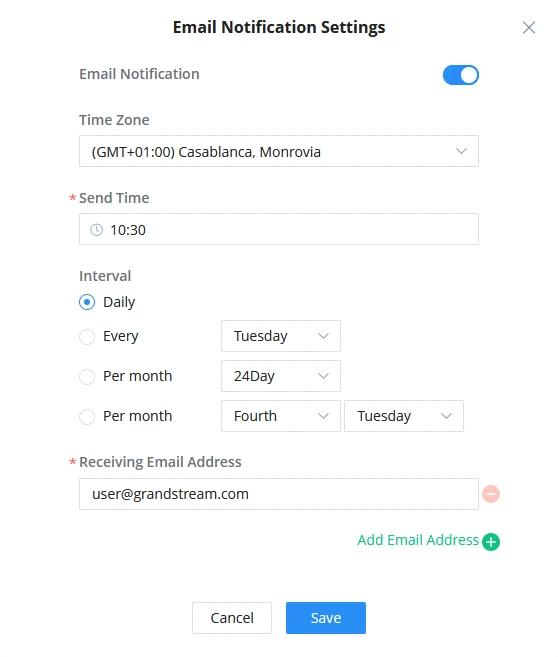The image size is (558, 657).
Task: Click the clock icon in Send Time
Action: coord(96,230)
